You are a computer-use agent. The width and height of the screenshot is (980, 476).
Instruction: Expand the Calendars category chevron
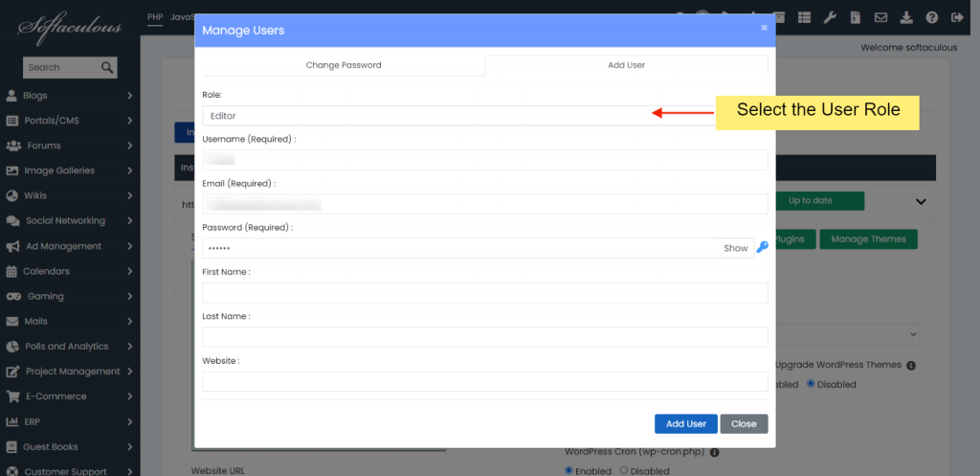(x=129, y=271)
